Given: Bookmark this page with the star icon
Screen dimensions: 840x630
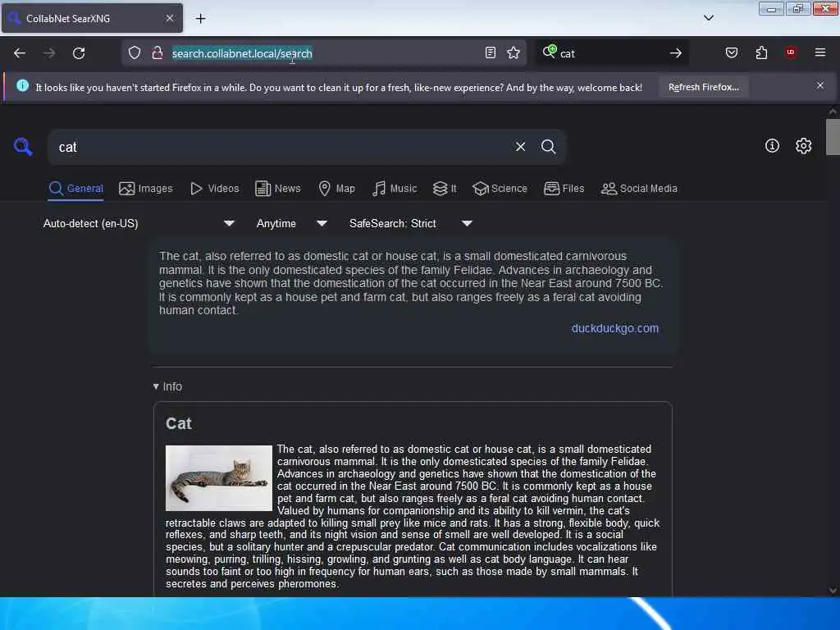Looking at the screenshot, I should point(514,52).
